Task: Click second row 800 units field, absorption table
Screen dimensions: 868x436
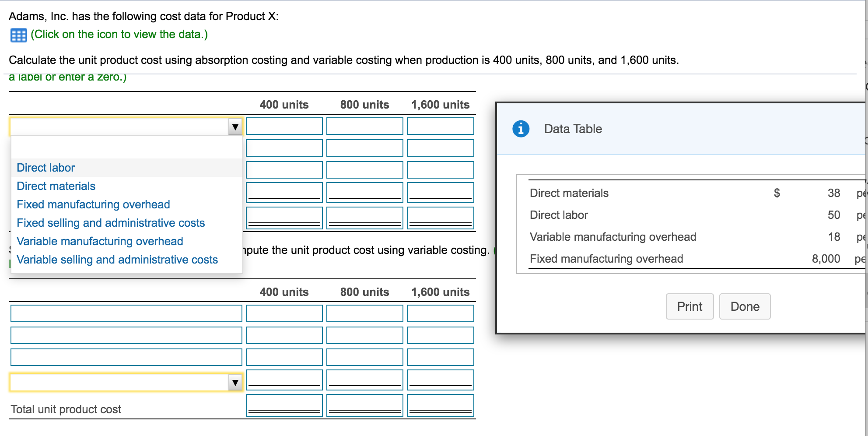Action: [365, 148]
